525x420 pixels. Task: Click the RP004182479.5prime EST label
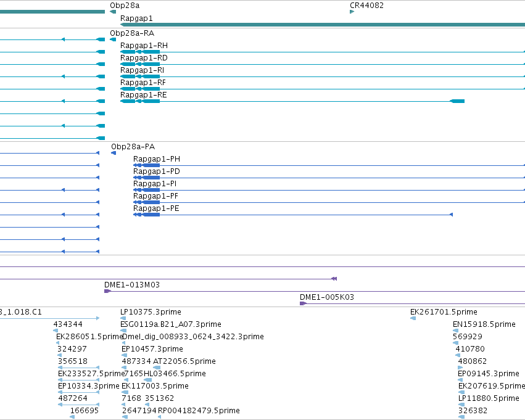(199, 411)
